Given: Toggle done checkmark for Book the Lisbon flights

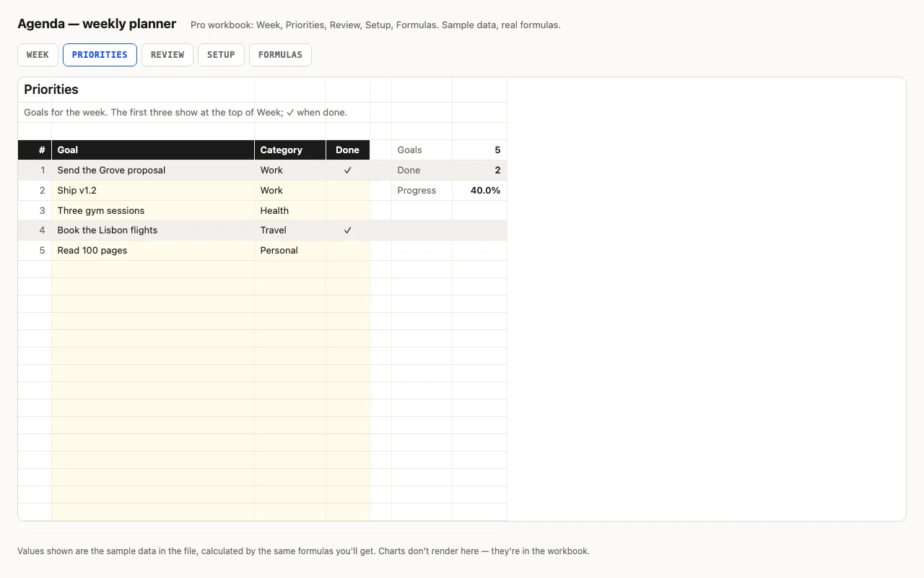Looking at the screenshot, I should tap(348, 230).
